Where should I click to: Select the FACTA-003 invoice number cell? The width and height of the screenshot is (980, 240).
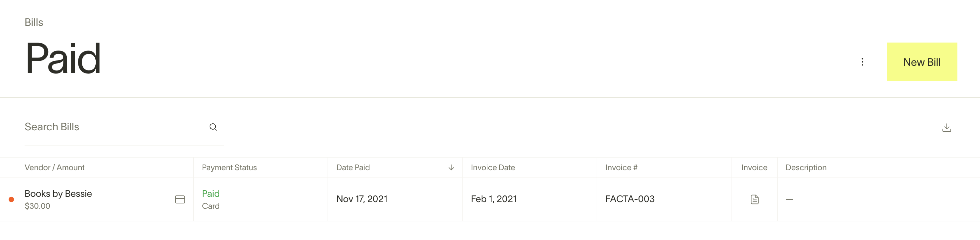(630, 199)
